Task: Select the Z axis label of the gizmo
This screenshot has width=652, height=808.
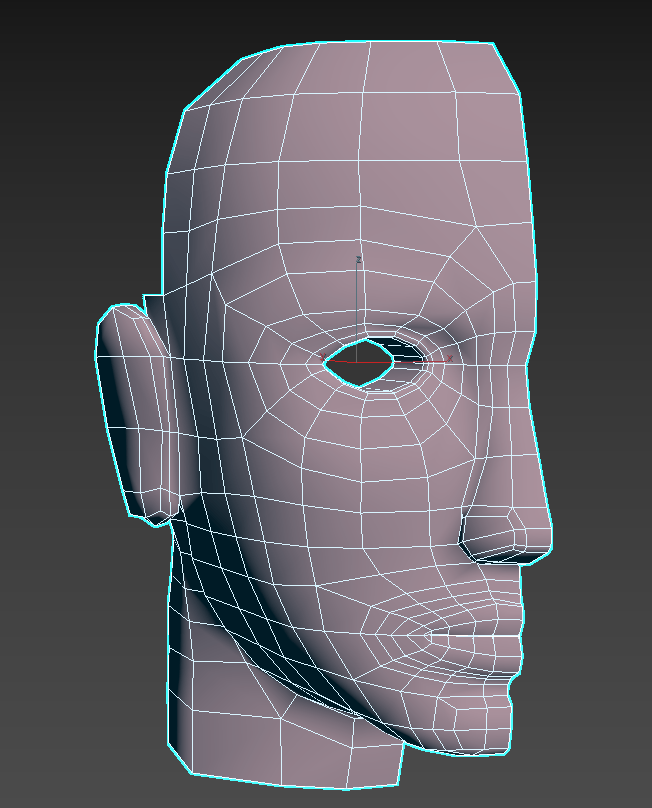Action: tap(359, 260)
